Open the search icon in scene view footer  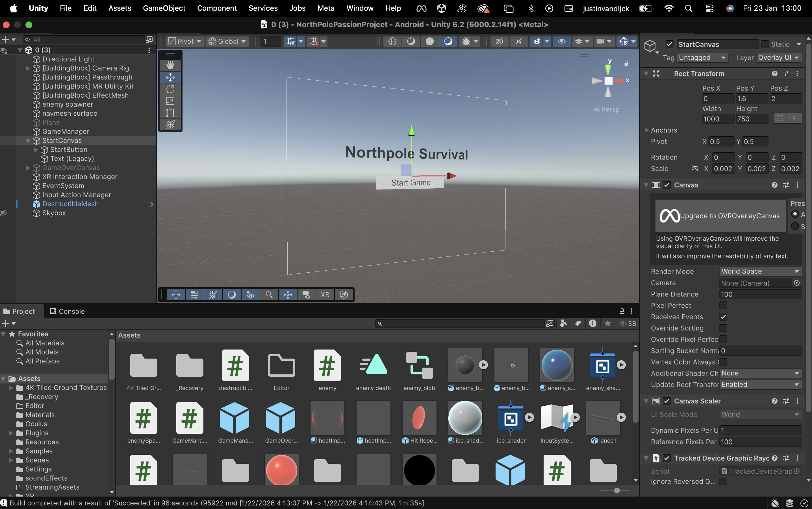[x=269, y=294]
